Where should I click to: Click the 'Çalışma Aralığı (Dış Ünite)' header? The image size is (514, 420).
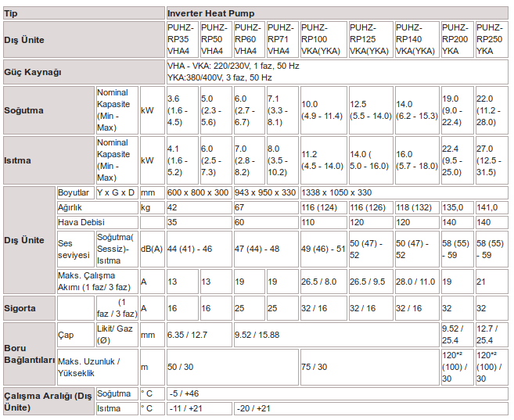[x=49, y=401]
